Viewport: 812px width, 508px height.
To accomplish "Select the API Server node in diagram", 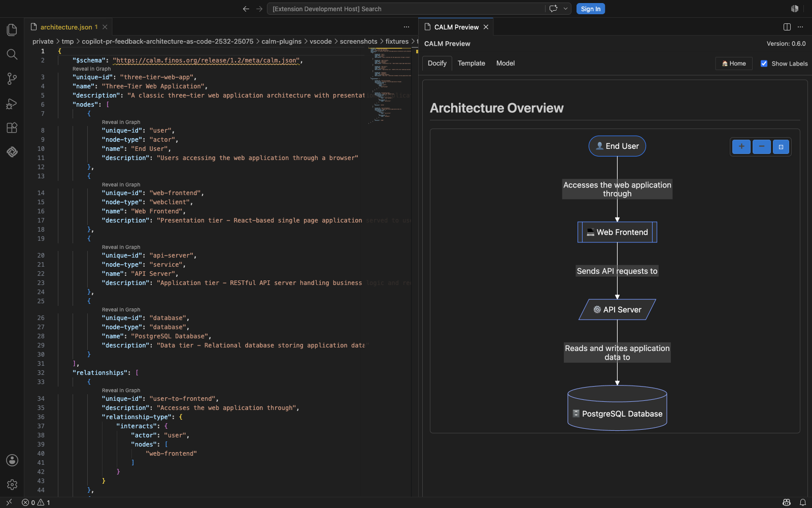I will pyautogui.click(x=617, y=309).
